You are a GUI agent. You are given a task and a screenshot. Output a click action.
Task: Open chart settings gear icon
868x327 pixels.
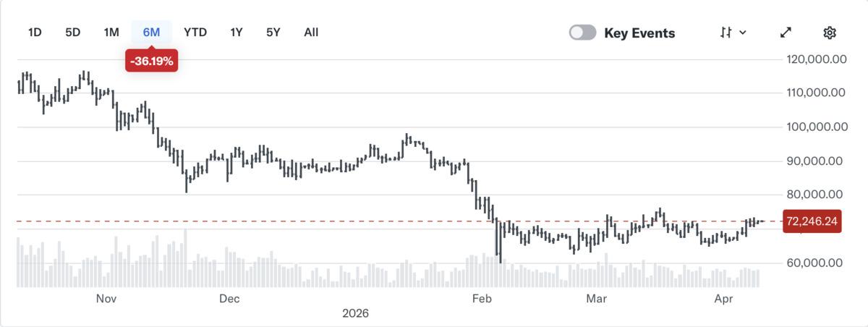(830, 33)
